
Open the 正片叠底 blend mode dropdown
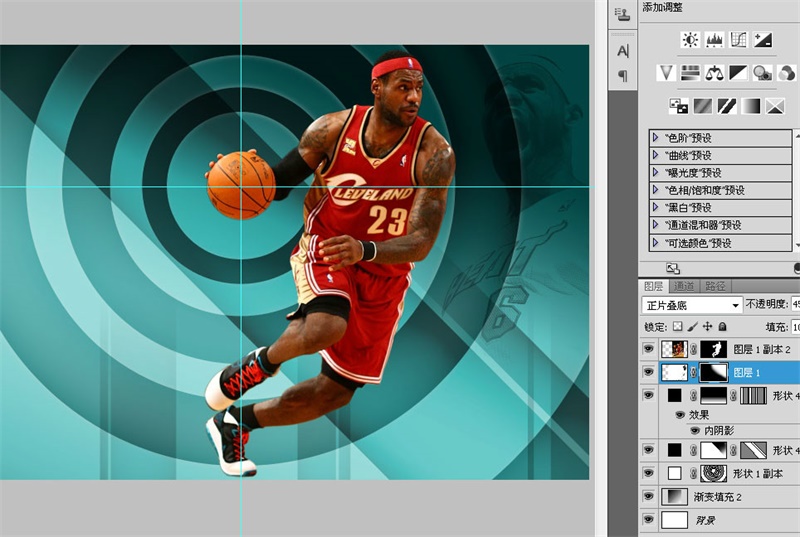(x=692, y=304)
